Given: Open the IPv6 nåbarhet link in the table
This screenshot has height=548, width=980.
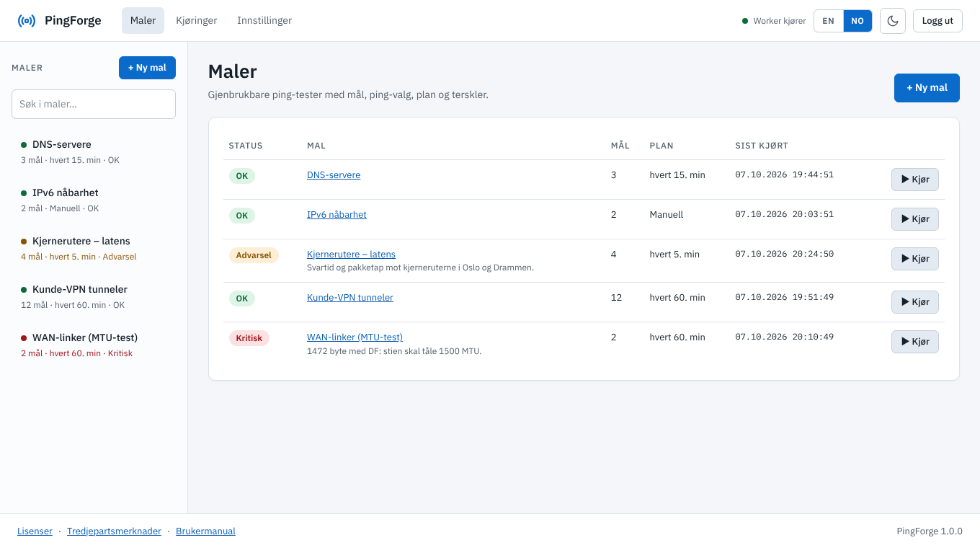Looking at the screenshot, I should pos(337,215).
